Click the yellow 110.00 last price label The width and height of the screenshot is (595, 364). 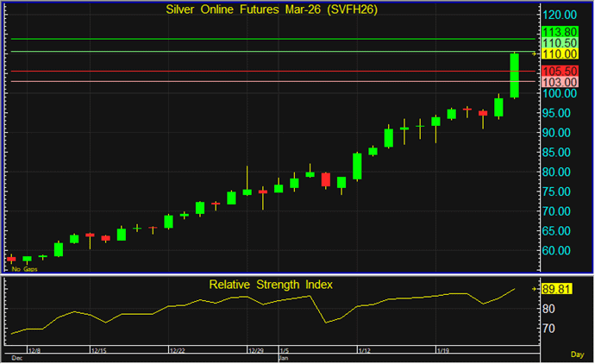pos(560,53)
